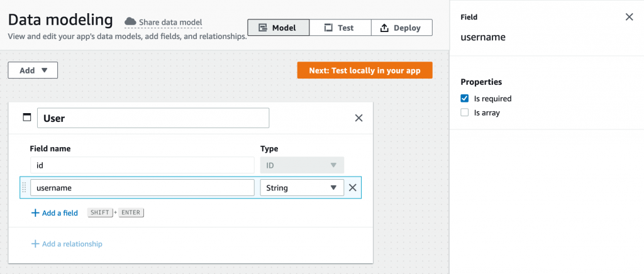Click the Share data model link
Screen dimensions: 644x274
point(170,22)
